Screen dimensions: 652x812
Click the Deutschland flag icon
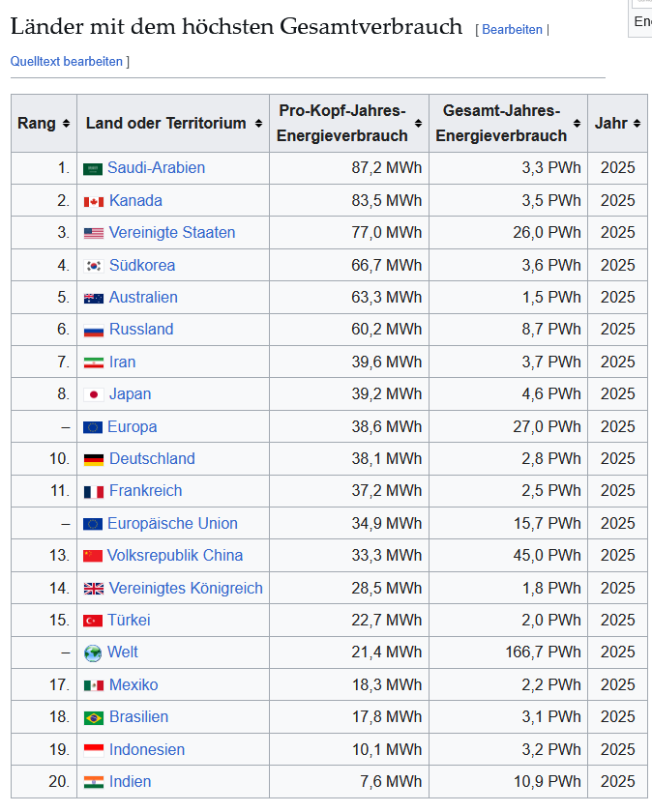tap(94, 459)
